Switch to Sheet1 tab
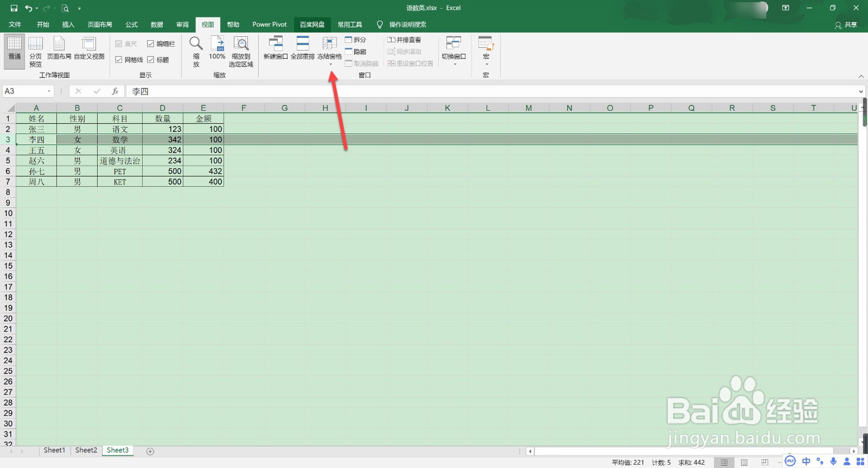Viewport: 868px width, 468px height. click(x=54, y=450)
